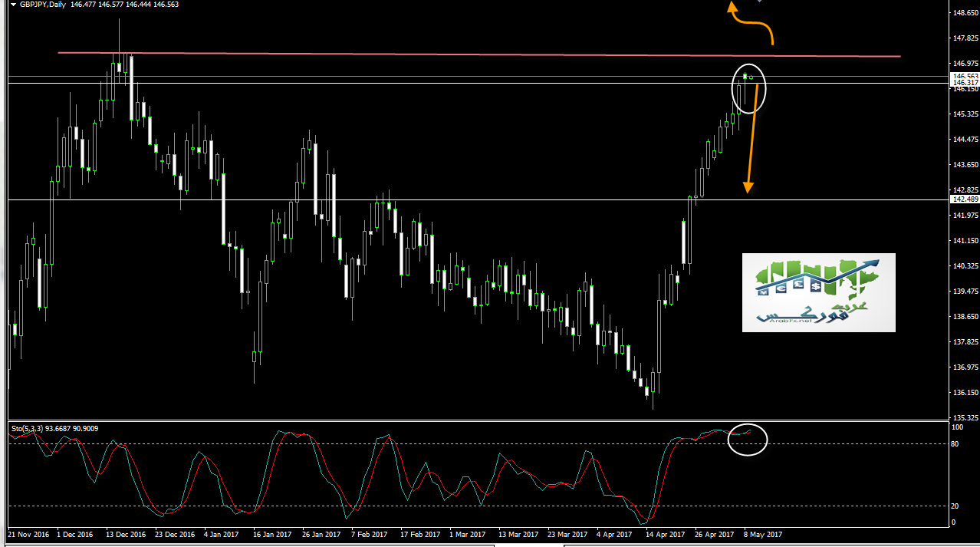Click the 26 Apr 2017 date label
The height and width of the screenshot is (547, 980).
[715, 534]
